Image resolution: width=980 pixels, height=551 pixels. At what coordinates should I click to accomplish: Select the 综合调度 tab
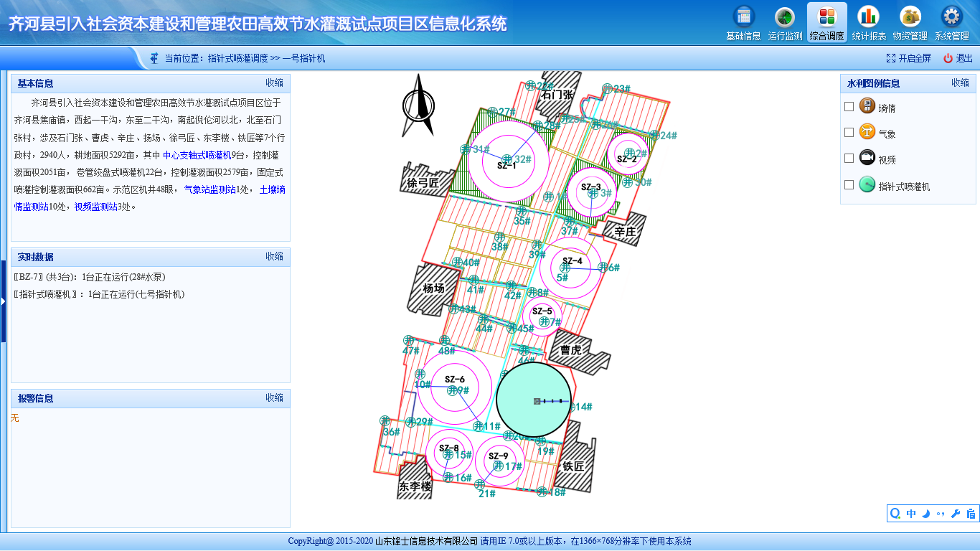tap(826, 22)
